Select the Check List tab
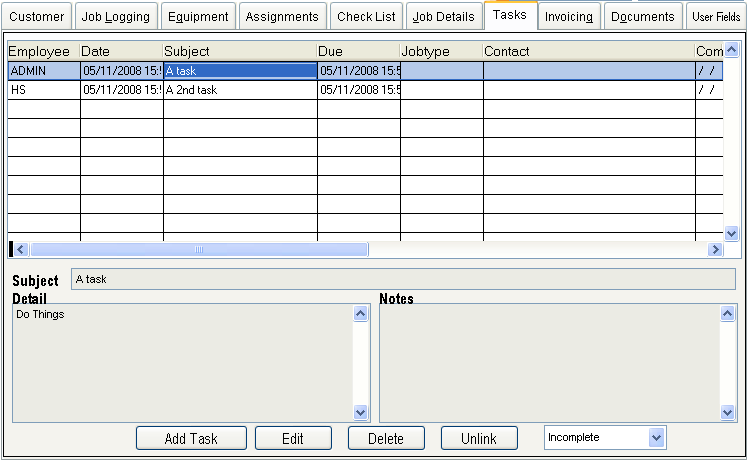The image size is (747, 460). pyautogui.click(x=366, y=16)
